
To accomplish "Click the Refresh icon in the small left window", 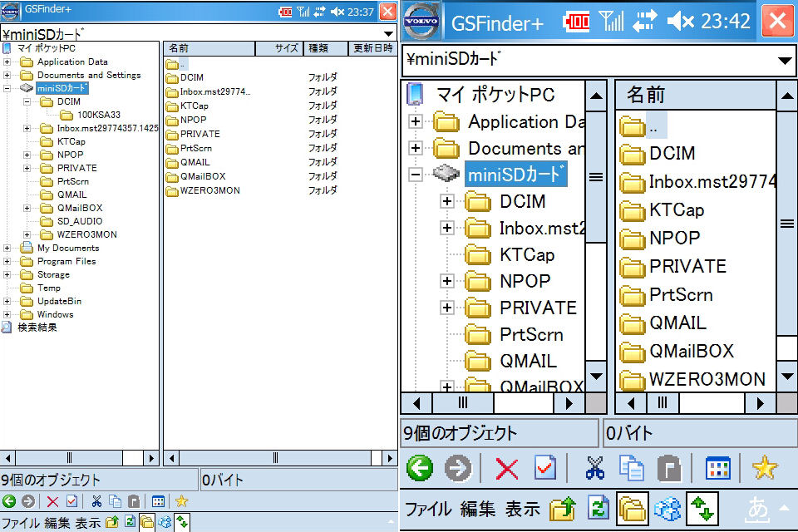I will tap(130, 522).
